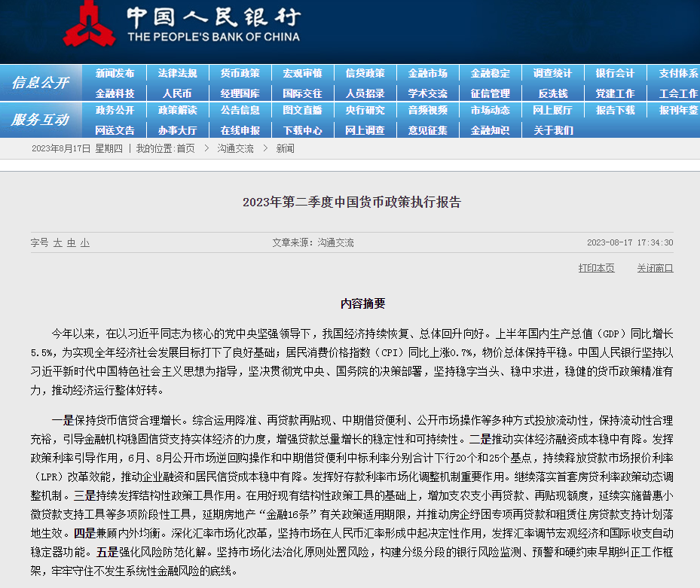700x588 pixels.
Task: Open 金融稳定 menu item
Action: coord(490,73)
